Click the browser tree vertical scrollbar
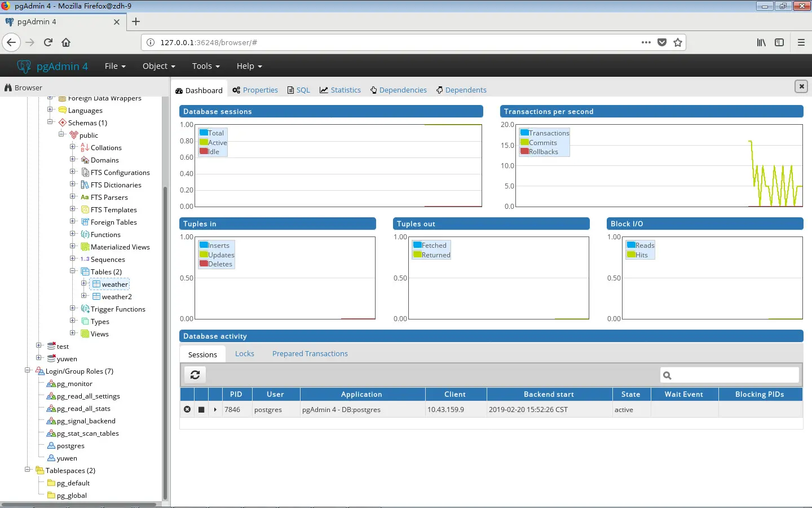Screen dimensions: 812x508 click(x=165, y=343)
